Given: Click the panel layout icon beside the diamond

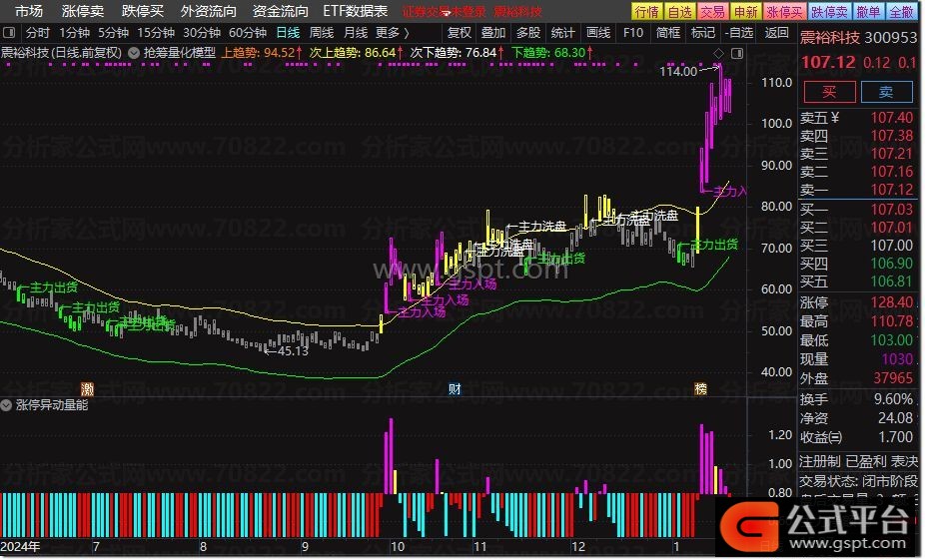Looking at the screenshot, I should (x=737, y=54).
